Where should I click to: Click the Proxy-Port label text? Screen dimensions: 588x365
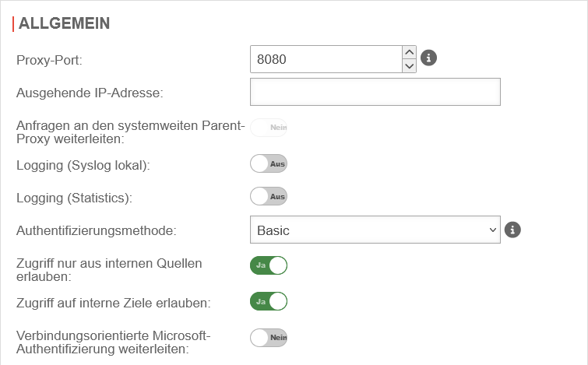click(49, 59)
